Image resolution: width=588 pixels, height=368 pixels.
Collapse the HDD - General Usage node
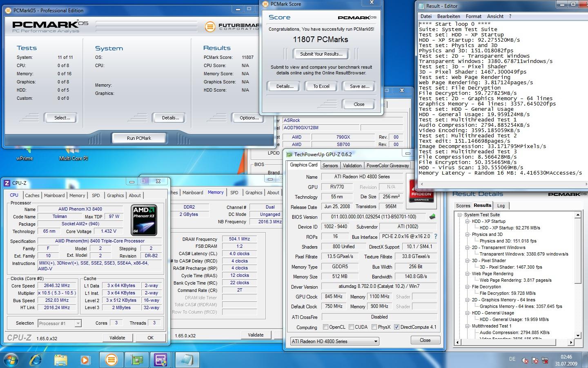click(x=468, y=313)
